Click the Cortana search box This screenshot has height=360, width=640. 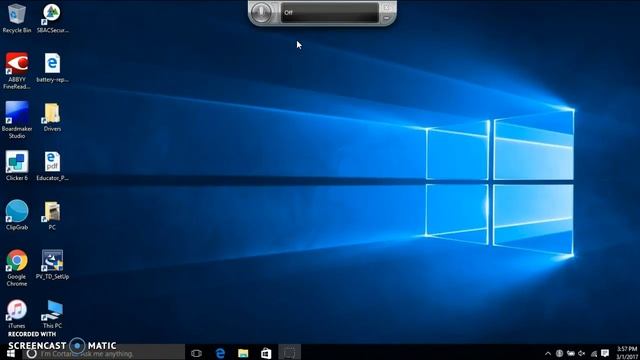104,353
